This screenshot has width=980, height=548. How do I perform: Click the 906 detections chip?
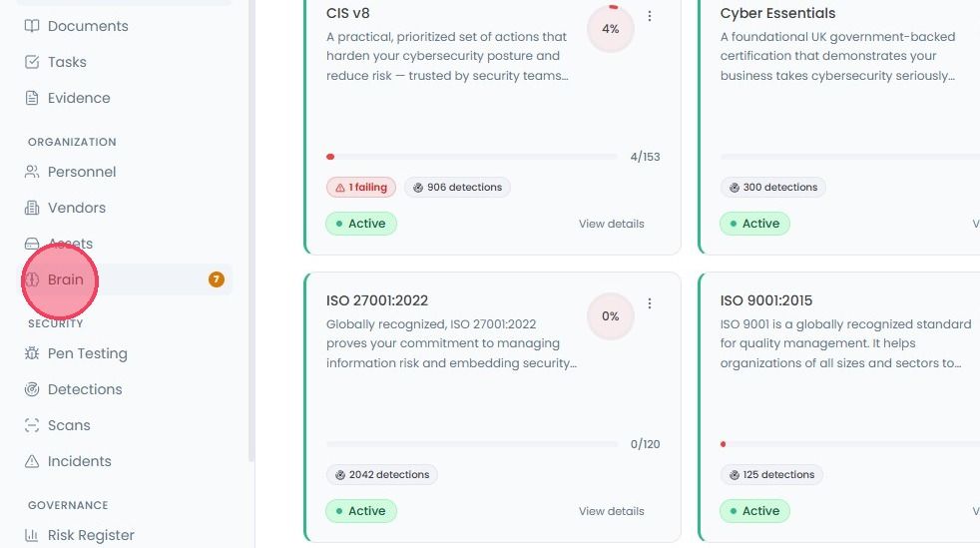[457, 188]
